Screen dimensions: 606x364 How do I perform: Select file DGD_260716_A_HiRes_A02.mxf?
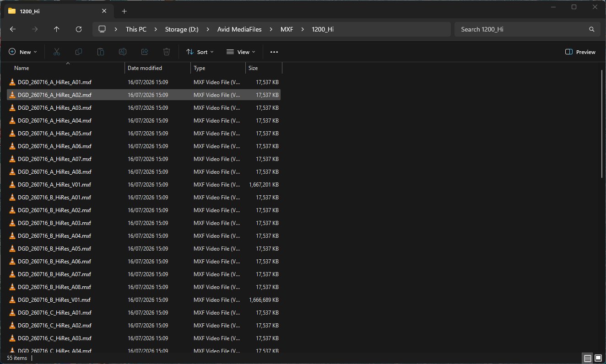pyautogui.click(x=144, y=95)
